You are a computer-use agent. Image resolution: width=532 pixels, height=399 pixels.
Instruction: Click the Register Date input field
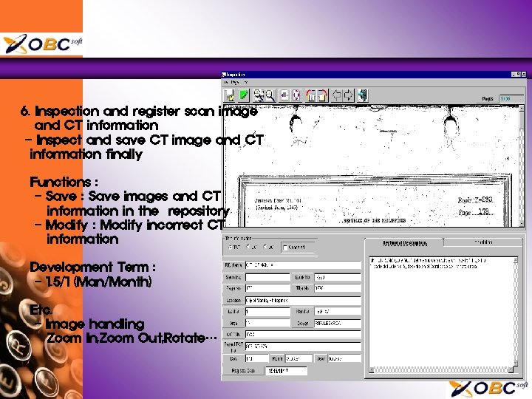(x=287, y=371)
